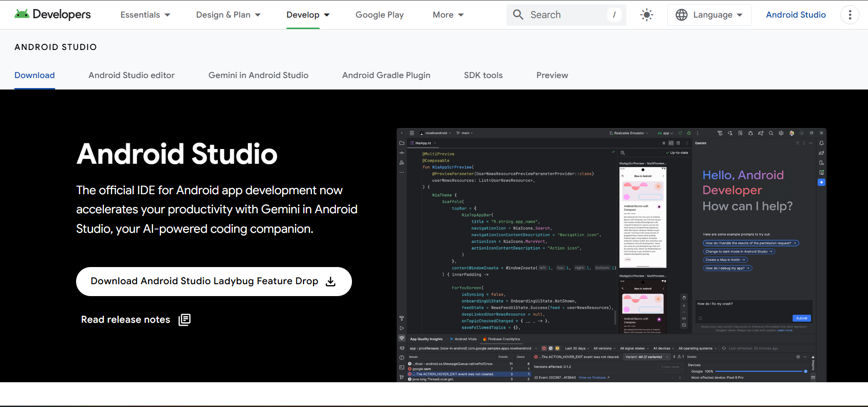The height and width of the screenshot is (407, 868).
Task: Switch to the Android Studio editor tab
Action: point(131,75)
